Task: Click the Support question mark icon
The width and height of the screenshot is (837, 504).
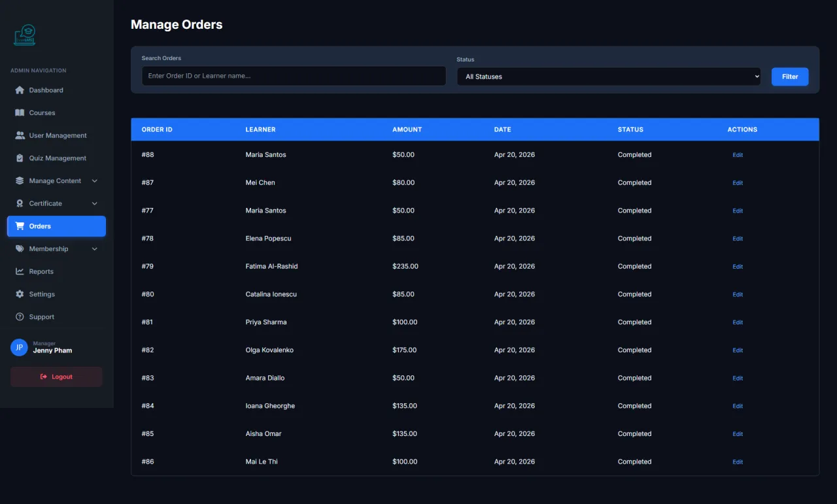Action: (20, 317)
